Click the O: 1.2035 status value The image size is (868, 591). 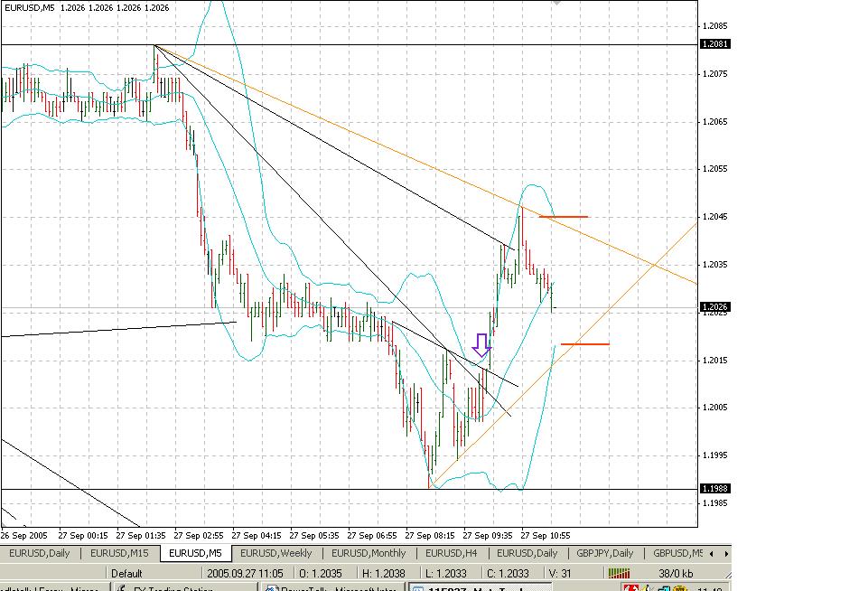320,573
